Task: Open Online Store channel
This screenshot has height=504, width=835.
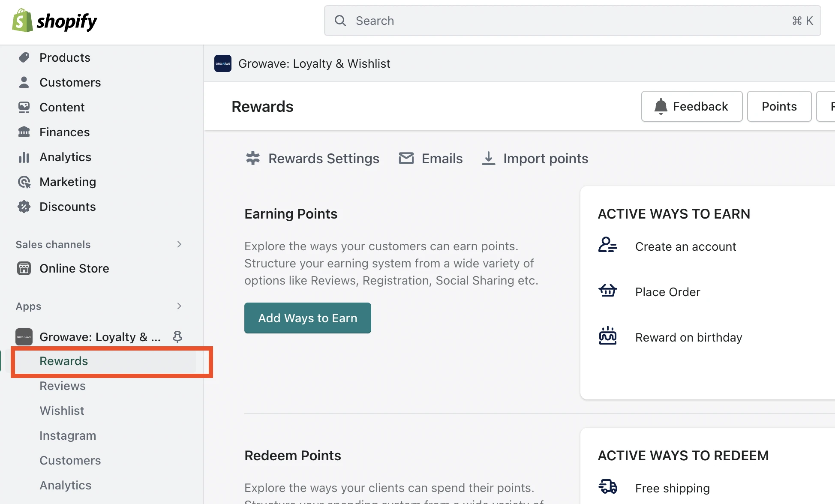Action: click(74, 268)
